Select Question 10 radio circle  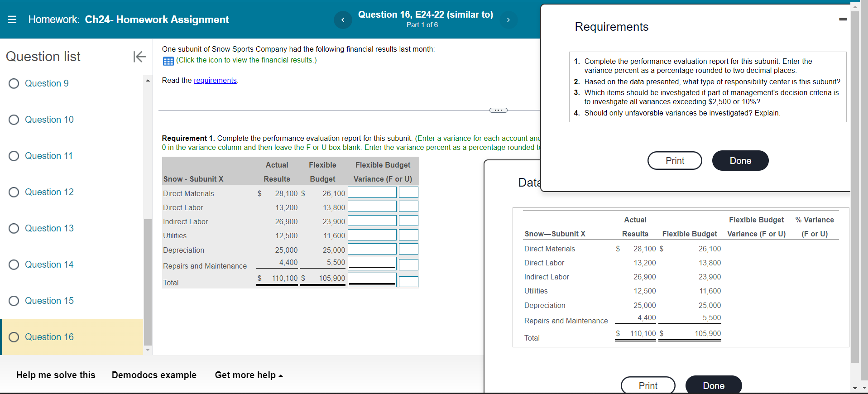(14, 120)
